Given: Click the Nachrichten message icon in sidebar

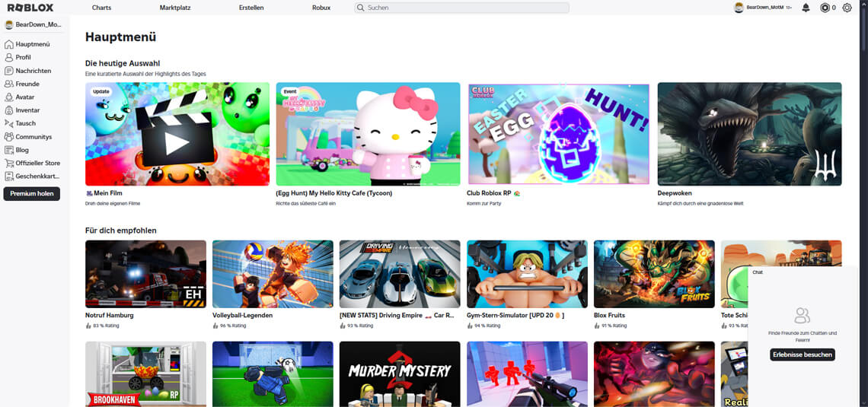Looking at the screenshot, I should tap(9, 71).
